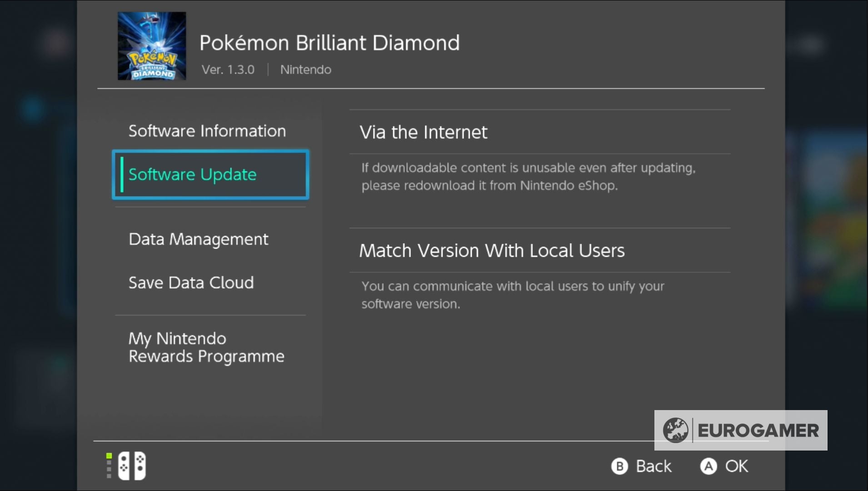
Task: Click the version text Ver. 1.3.0
Action: point(228,70)
